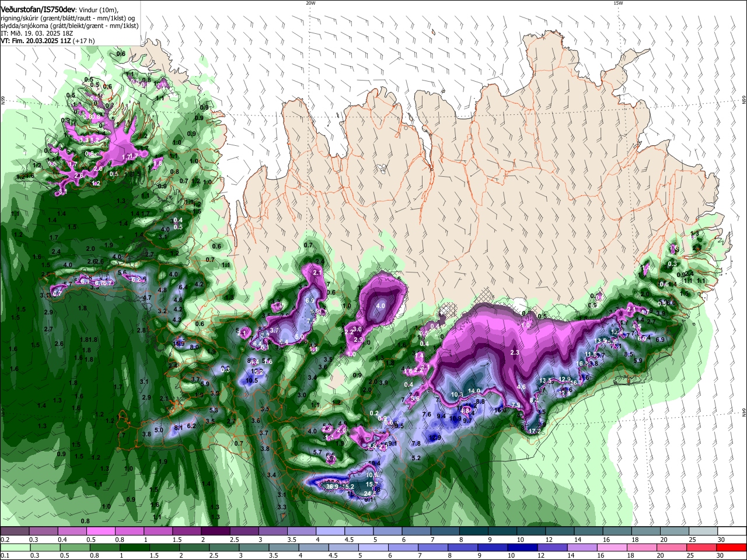747x560 pixels.
Task: Click the 'IT: Mið. 19. 03. 2025 18Z' line
Action: tap(37, 33)
